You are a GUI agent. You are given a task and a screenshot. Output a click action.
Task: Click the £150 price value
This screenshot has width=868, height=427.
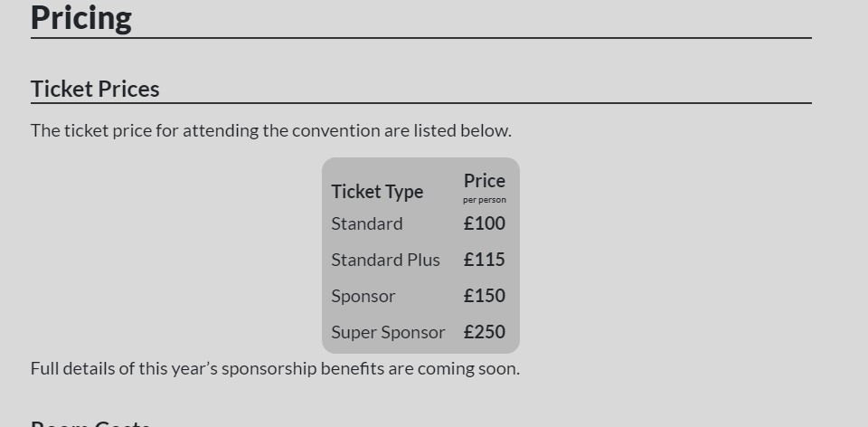click(484, 296)
